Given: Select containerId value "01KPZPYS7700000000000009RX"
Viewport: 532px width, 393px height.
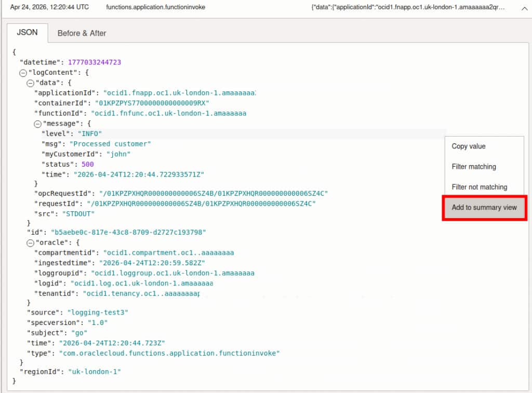Looking at the screenshot, I should click(152, 103).
